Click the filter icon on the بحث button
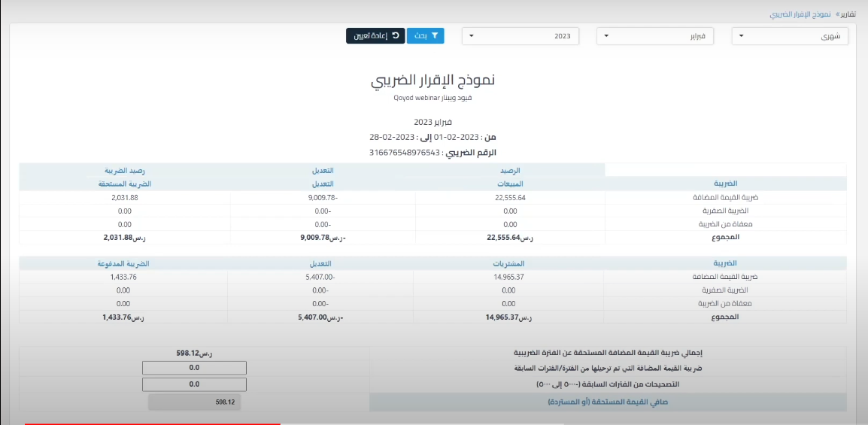868x425 pixels. pyautogui.click(x=433, y=35)
